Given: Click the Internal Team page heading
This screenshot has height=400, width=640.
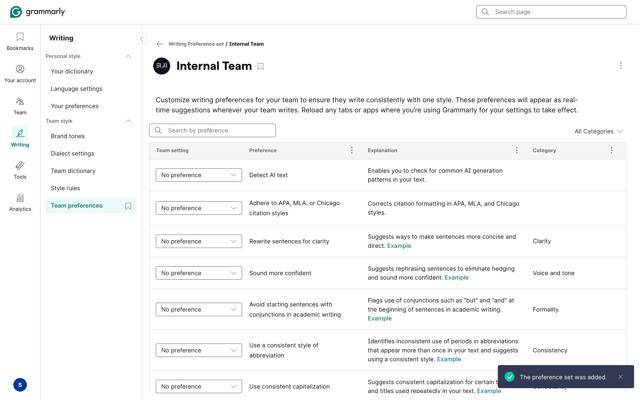Looking at the screenshot, I should click(x=214, y=66).
